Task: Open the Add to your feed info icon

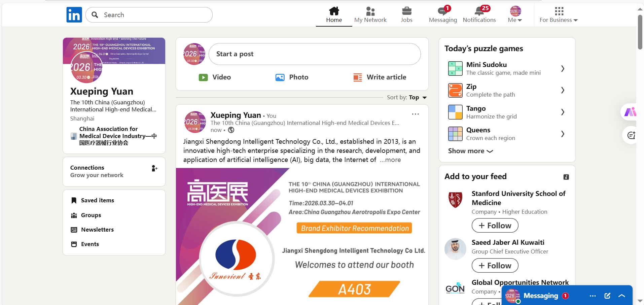Action: (566, 177)
